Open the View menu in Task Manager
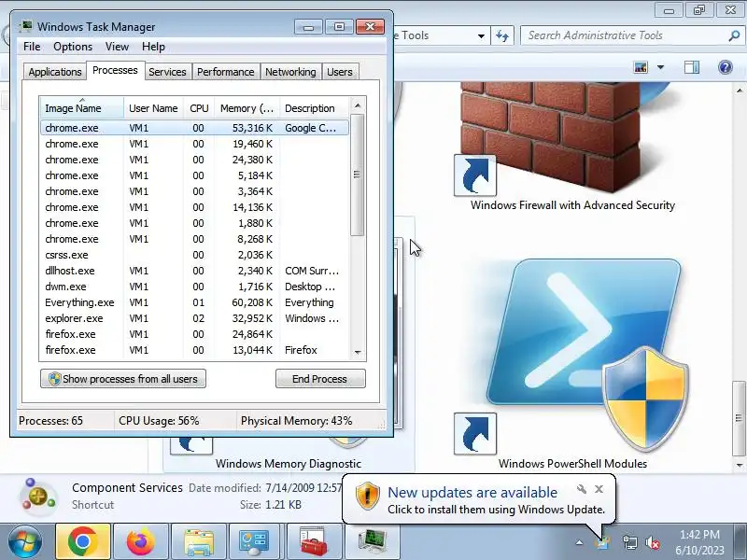 pos(117,47)
